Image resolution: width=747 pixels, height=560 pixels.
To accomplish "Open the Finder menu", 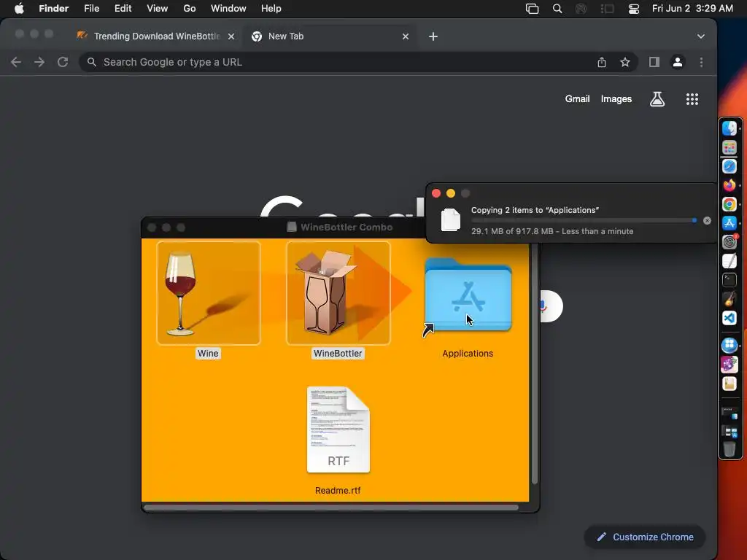I will tap(54, 9).
